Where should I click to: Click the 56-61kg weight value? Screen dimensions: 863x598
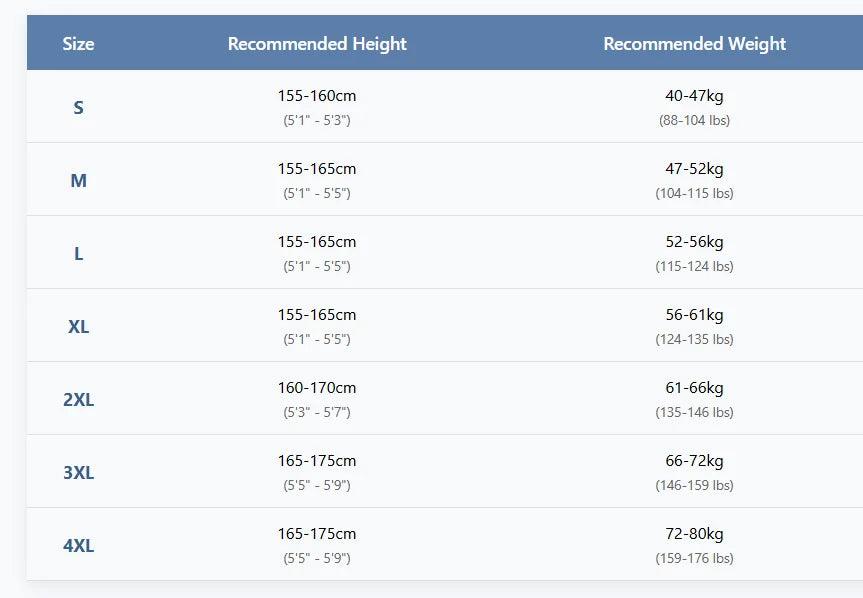(694, 315)
